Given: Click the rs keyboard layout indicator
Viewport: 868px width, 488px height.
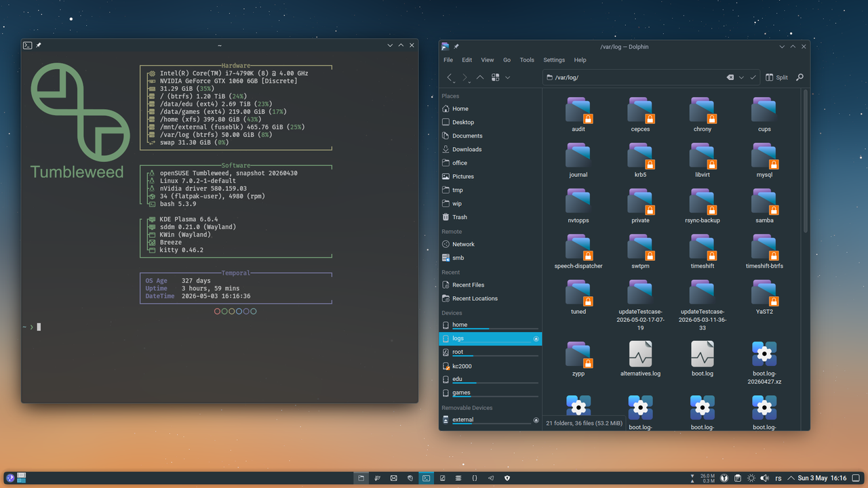Looking at the screenshot, I should 778,478.
